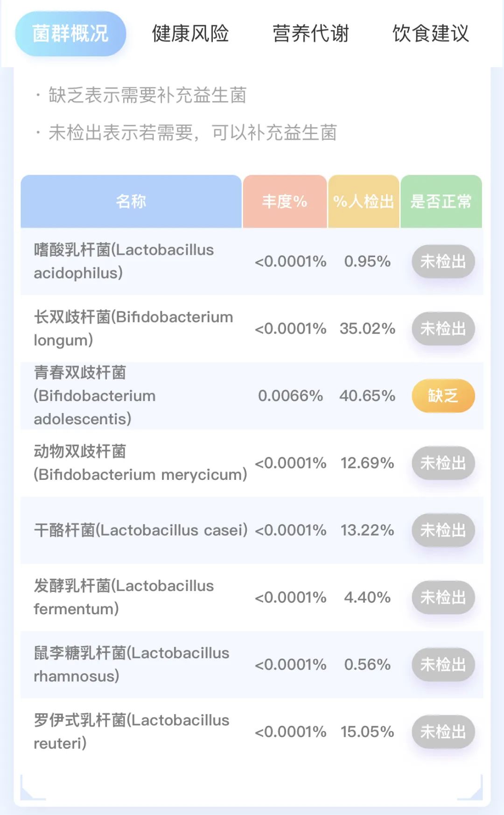Tap 未检出 badge for Lactobacillus reuteri
Screen dimensions: 504x815
click(443, 732)
